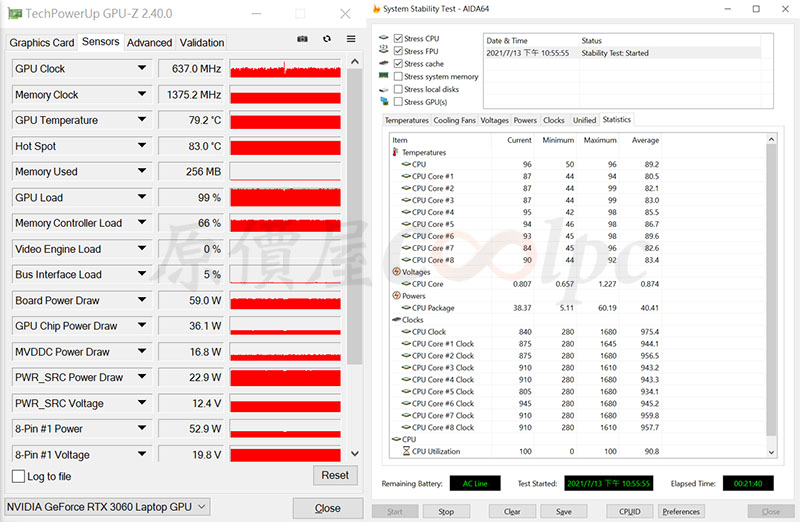Screen dimensions: 800x522
Task: Click the AIDA64 flame icon in title bar
Action: [377, 9]
